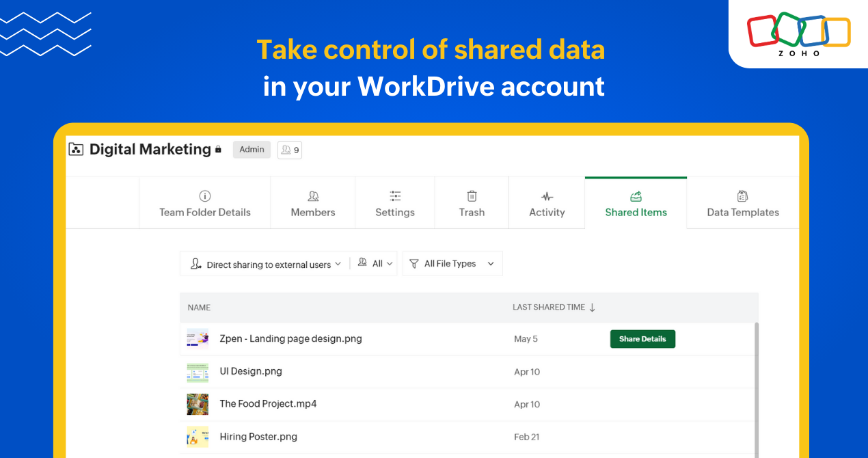View Share Details for Zpen landing page
868x458 pixels.
(642, 339)
